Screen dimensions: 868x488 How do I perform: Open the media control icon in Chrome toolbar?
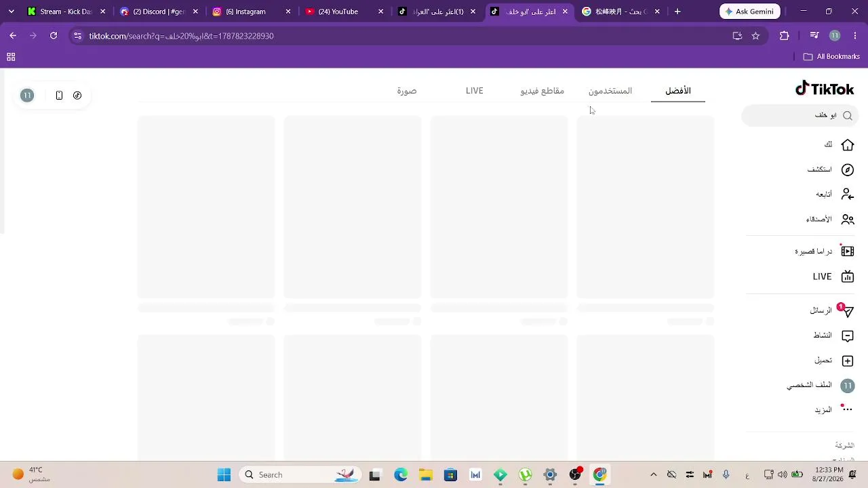pyautogui.click(x=814, y=36)
